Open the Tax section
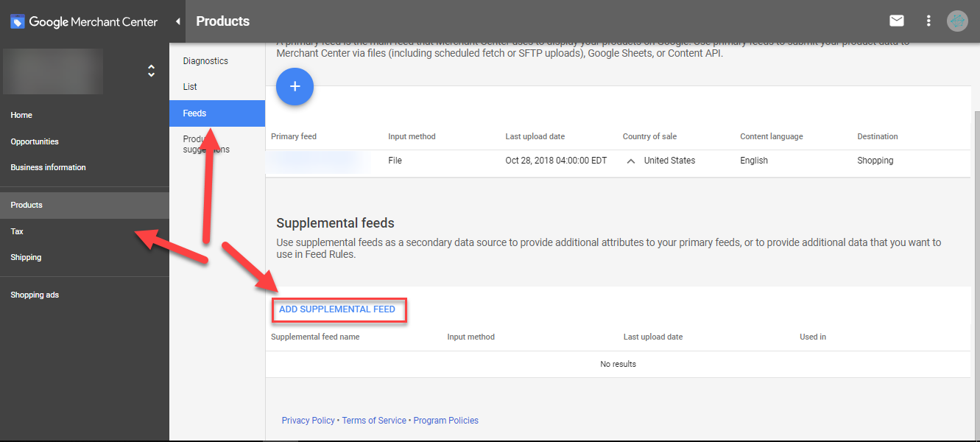The height and width of the screenshot is (442, 980). pos(17,231)
